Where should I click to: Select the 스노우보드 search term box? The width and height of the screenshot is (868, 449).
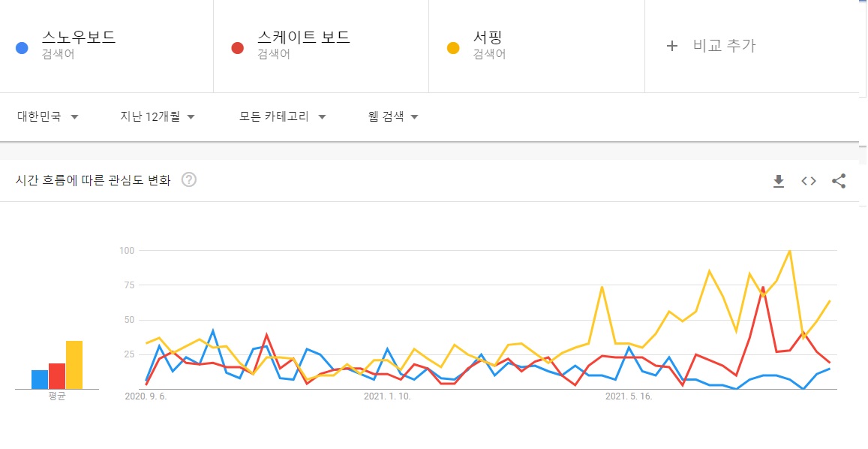[x=107, y=46]
